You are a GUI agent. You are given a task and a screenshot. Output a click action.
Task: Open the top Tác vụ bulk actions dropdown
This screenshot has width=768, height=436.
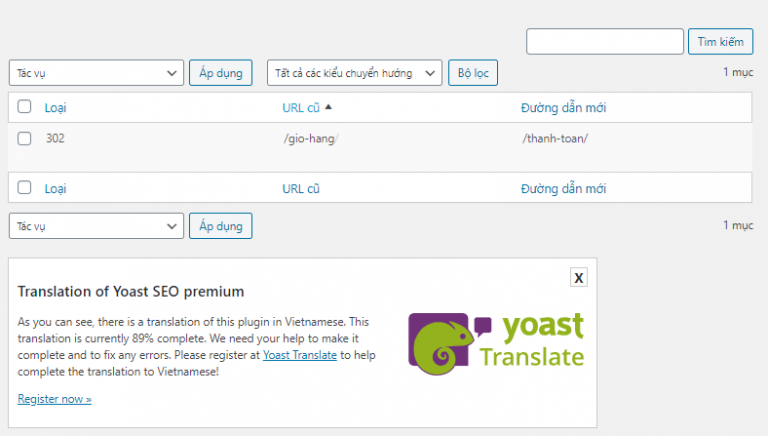coord(96,73)
